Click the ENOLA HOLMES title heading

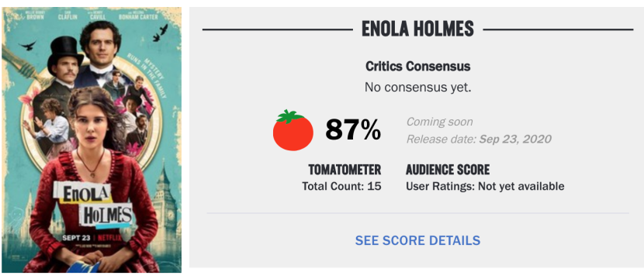[417, 29]
